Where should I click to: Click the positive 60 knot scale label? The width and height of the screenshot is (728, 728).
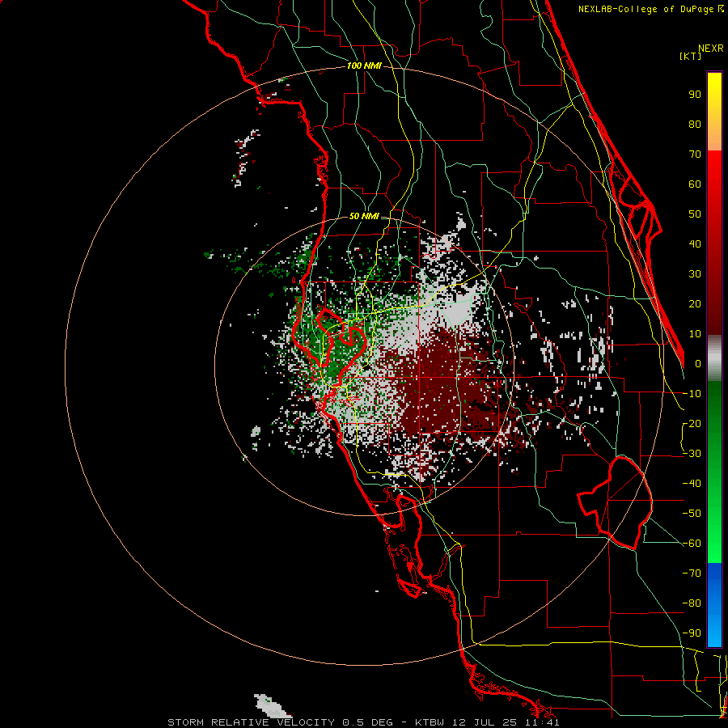[695, 184]
